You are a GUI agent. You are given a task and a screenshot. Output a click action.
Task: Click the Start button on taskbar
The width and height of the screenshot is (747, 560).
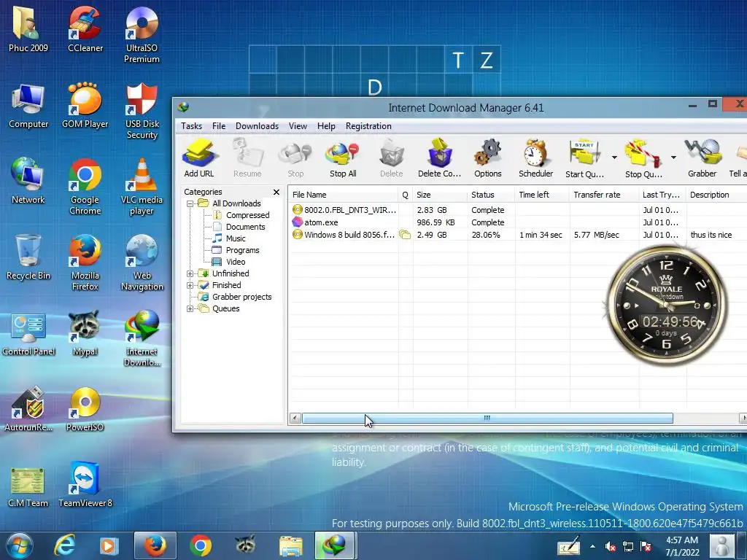click(20, 545)
